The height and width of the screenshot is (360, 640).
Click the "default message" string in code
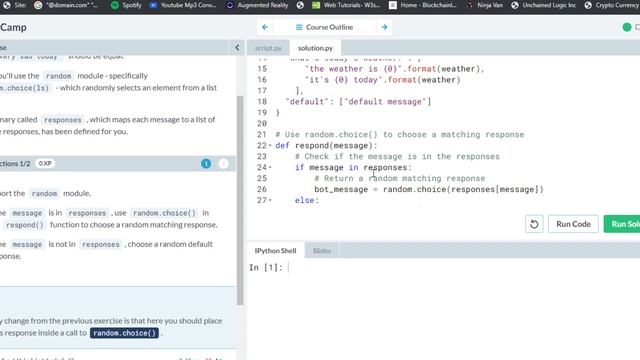[x=385, y=102]
